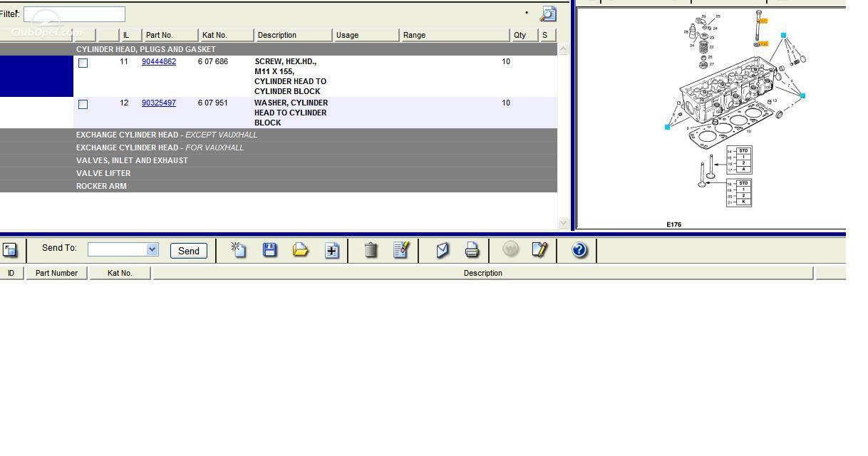Click the envelope mail icon
The width and height of the screenshot is (868, 456).
(x=443, y=249)
